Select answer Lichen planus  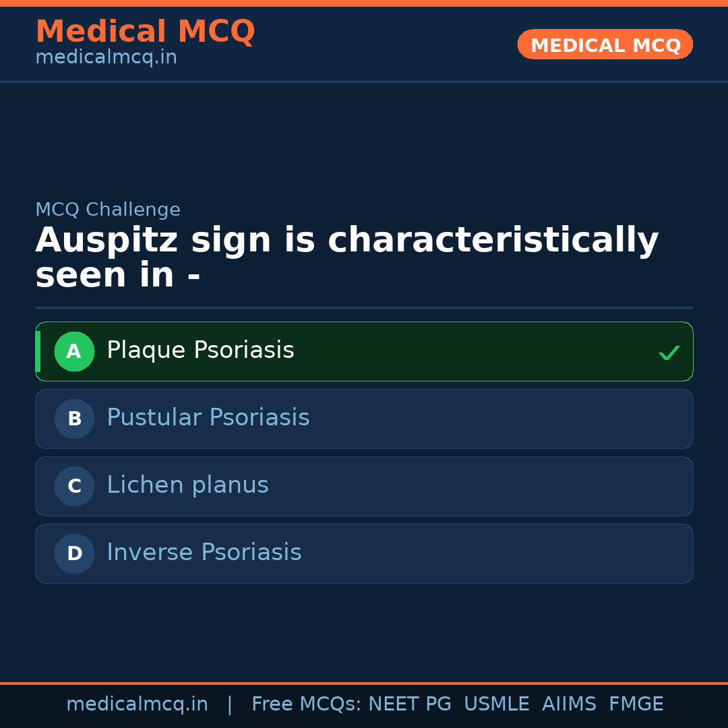(187, 485)
